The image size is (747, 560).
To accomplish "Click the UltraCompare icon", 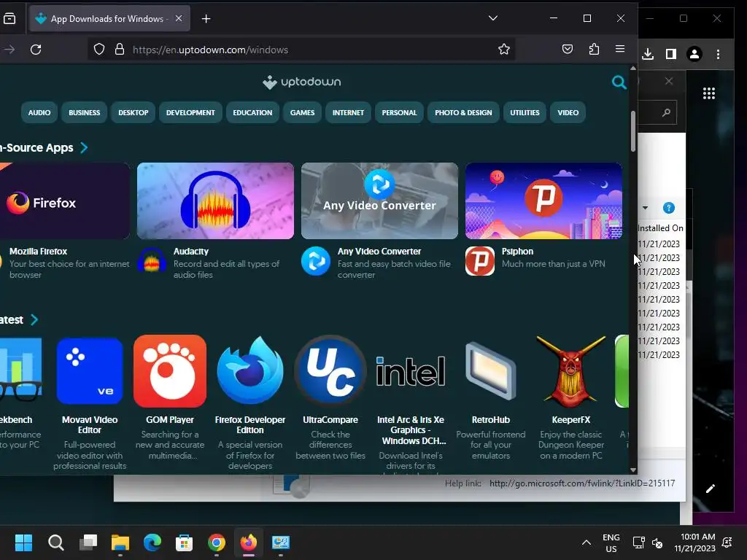I will click(x=330, y=371).
